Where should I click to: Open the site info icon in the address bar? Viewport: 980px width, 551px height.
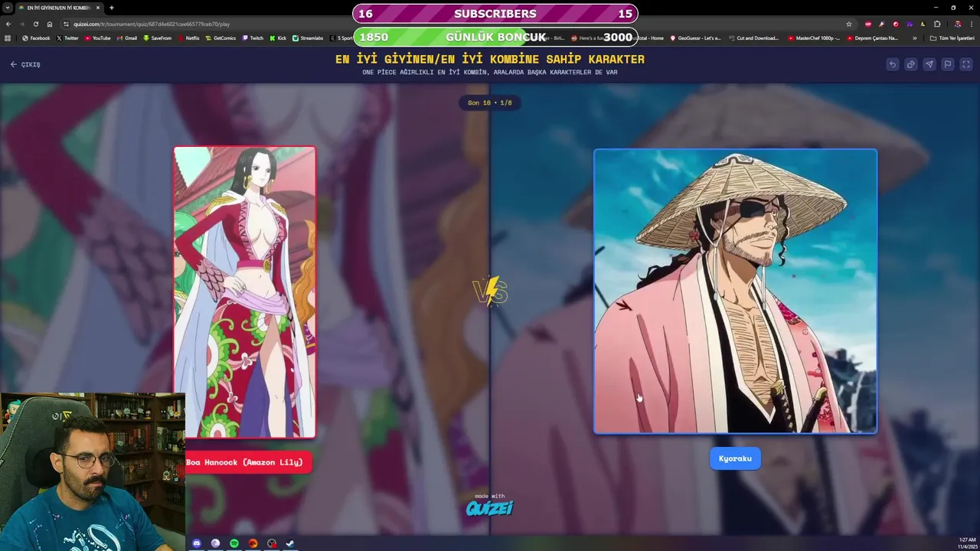[x=66, y=24]
